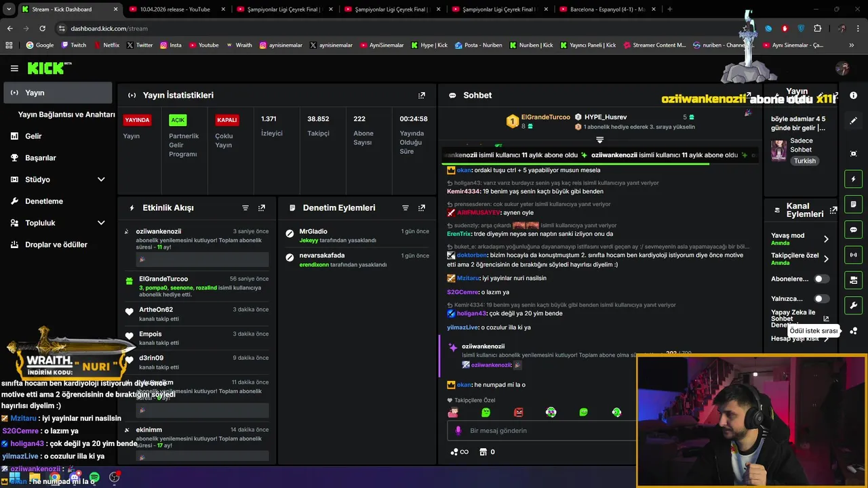
Task: Open Denetleme in the sidebar
Action: (58, 201)
